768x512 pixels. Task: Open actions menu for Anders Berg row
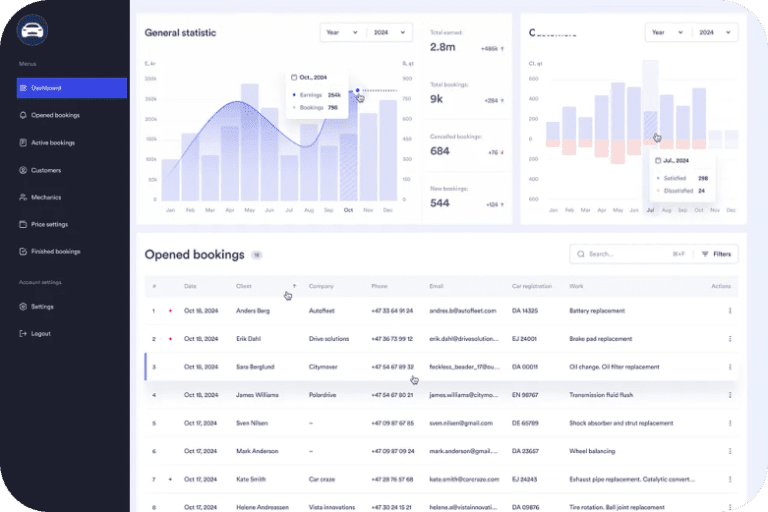[730, 311]
